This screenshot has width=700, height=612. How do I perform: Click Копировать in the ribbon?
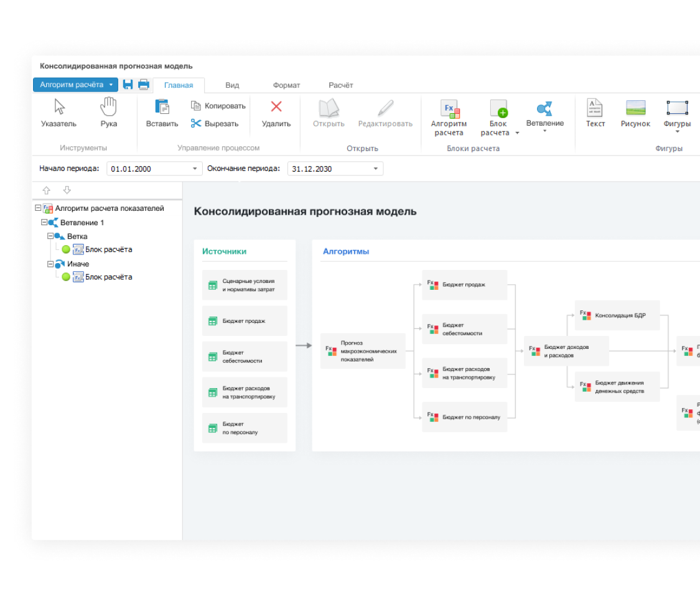(x=218, y=106)
